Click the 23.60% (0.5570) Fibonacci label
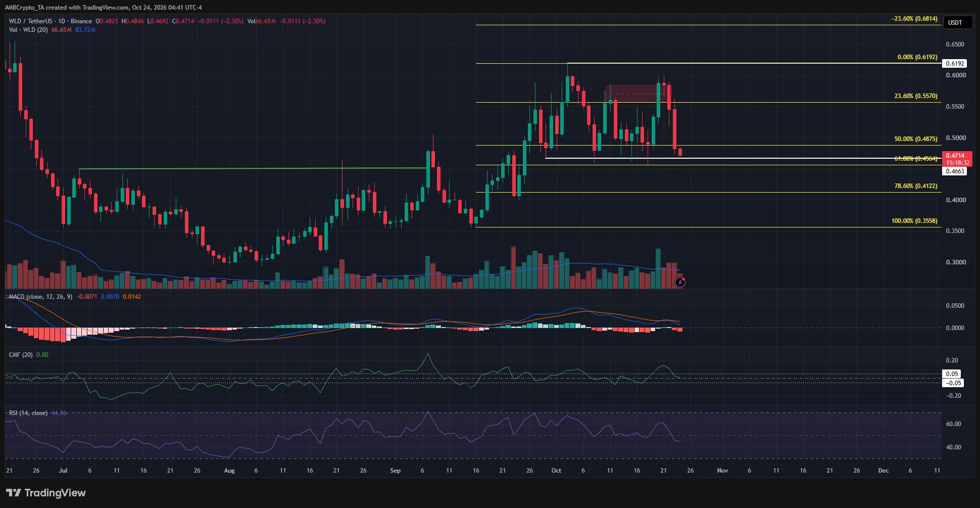980x508 pixels. pyautogui.click(x=916, y=96)
